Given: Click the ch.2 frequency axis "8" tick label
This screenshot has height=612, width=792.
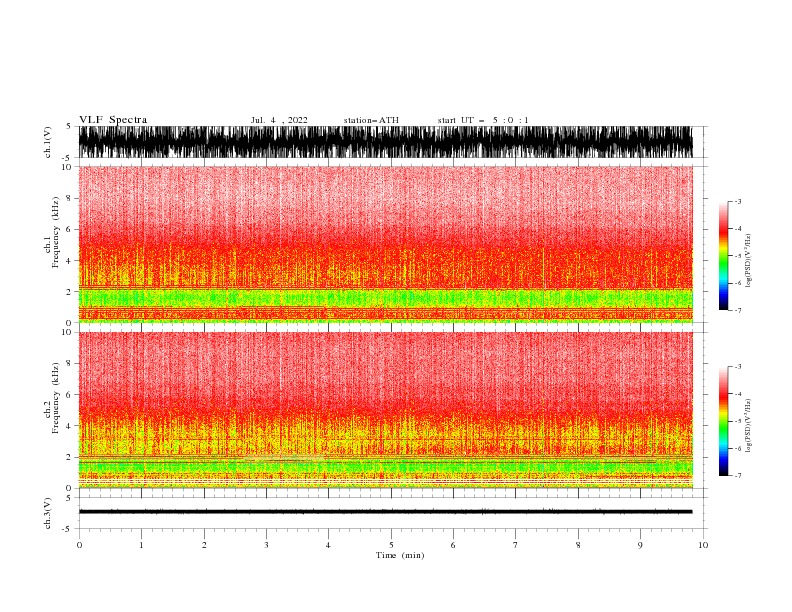Looking at the screenshot, I should pyautogui.click(x=69, y=363).
